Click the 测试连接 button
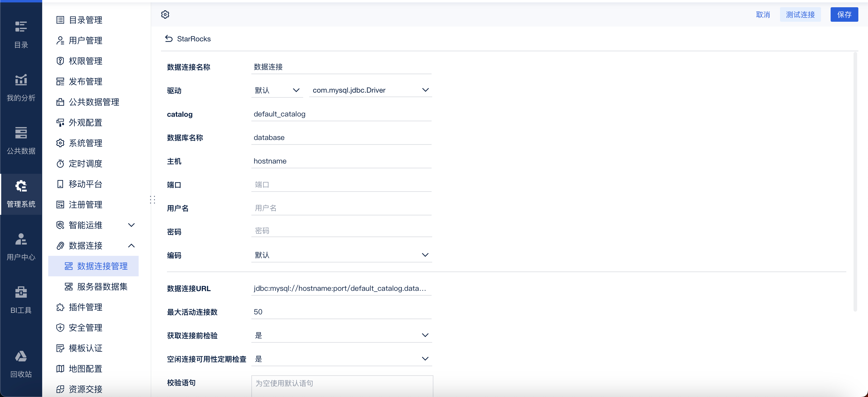This screenshot has width=868, height=397. coord(800,14)
